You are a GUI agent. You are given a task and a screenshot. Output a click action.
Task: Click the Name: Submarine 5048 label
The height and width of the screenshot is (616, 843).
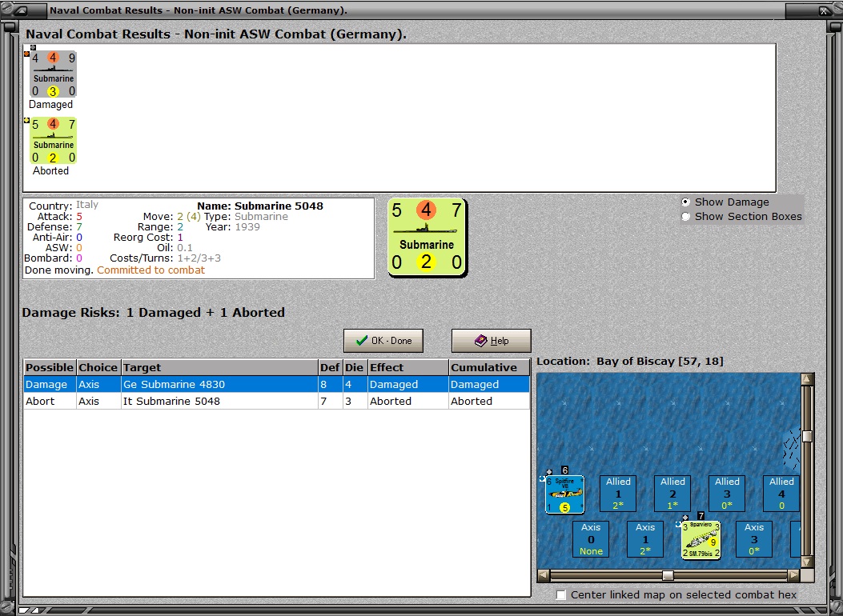point(260,206)
